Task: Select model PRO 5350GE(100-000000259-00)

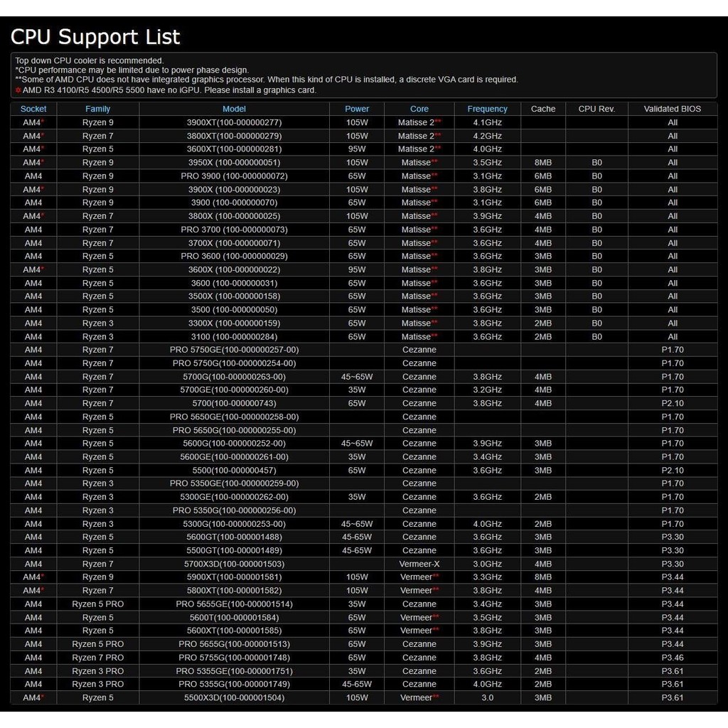Action: [234, 483]
